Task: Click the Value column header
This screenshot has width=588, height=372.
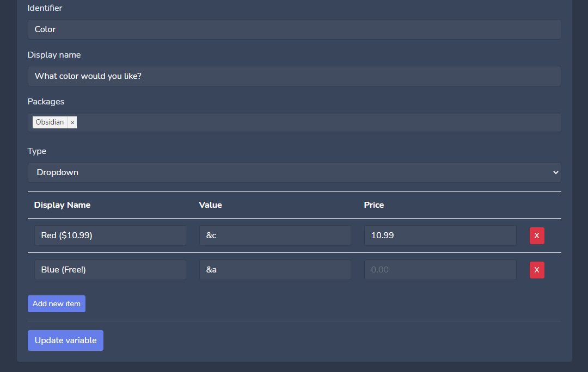Action: coord(211,205)
